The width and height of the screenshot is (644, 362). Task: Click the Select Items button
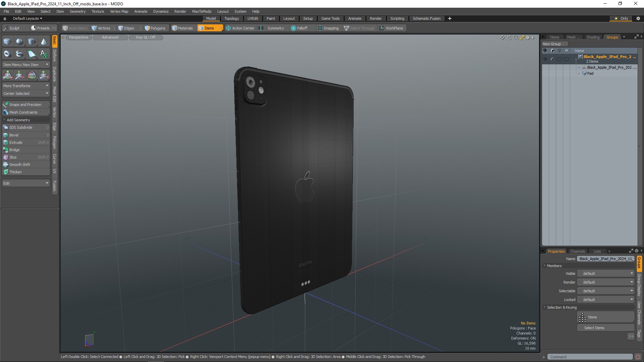pos(606,328)
